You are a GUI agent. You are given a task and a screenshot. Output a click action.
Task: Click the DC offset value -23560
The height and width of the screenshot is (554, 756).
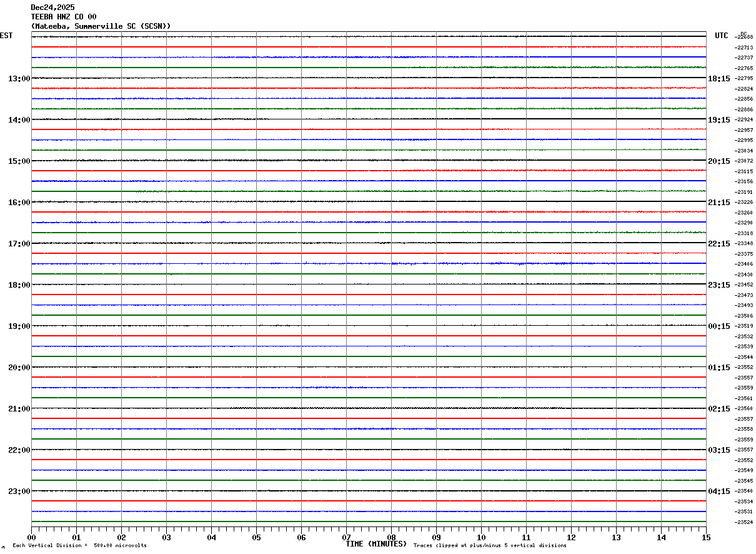pyautogui.click(x=744, y=408)
